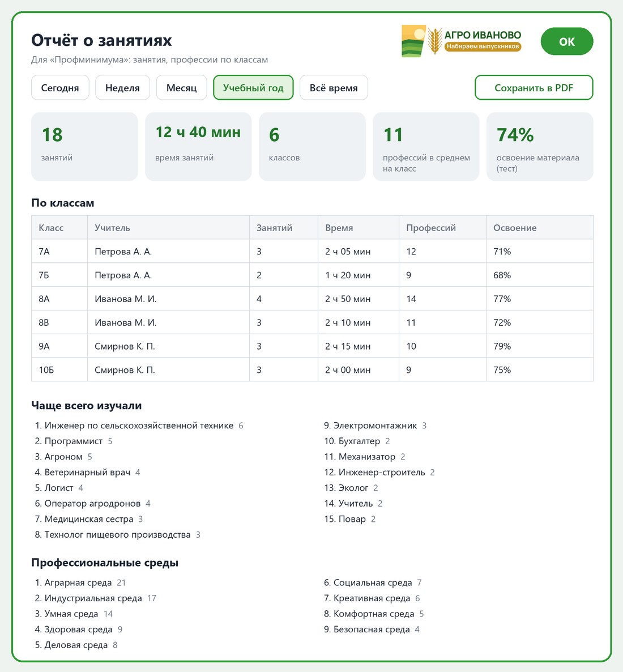This screenshot has width=623, height=672.
Task: Click the Аграрная среда entry
Action: point(80,583)
